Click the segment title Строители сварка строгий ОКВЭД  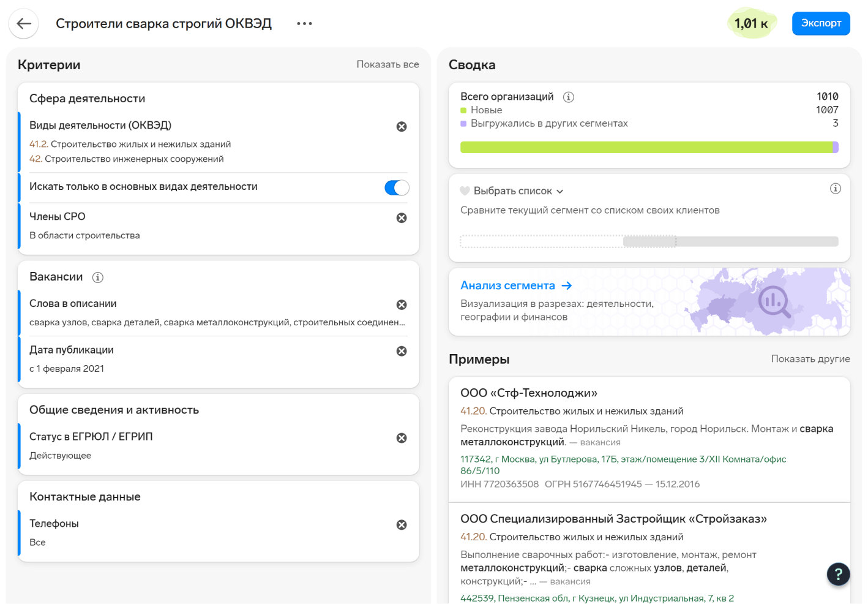(x=163, y=24)
